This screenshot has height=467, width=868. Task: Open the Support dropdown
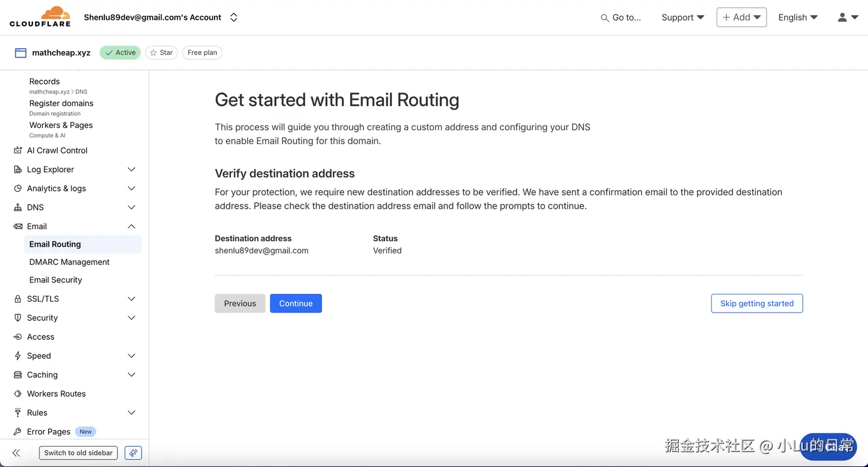(682, 17)
